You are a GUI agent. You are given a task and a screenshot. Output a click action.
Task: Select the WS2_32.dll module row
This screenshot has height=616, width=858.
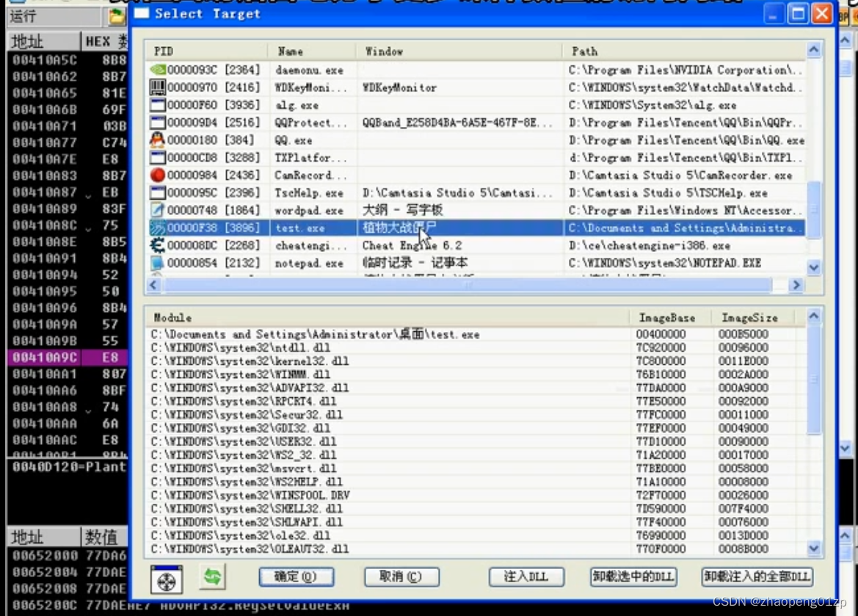[x=475, y=455]
